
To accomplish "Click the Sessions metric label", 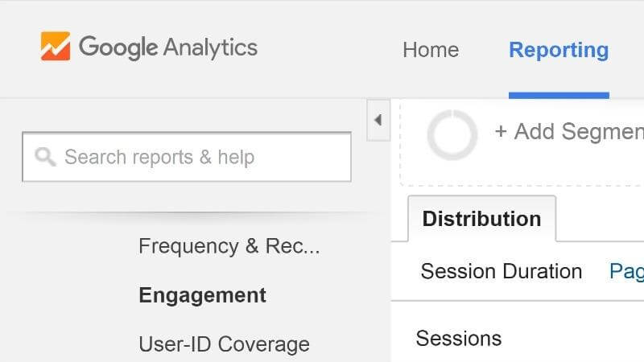I will pos(458,339).
